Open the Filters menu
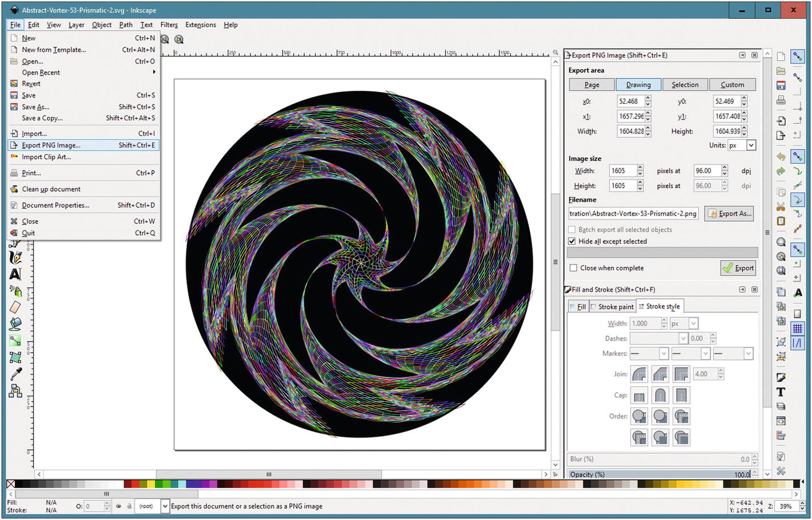This screenshot has height=520, width=812. 169,25
